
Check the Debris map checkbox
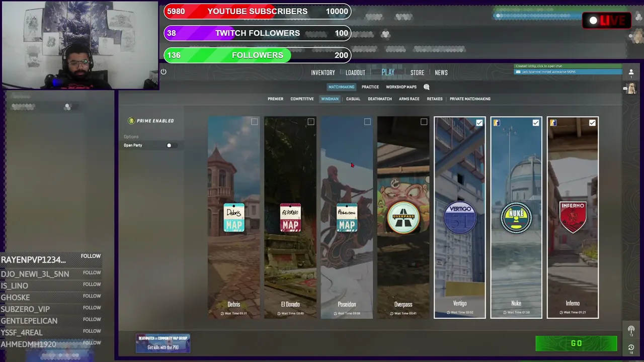coord(255,122)
